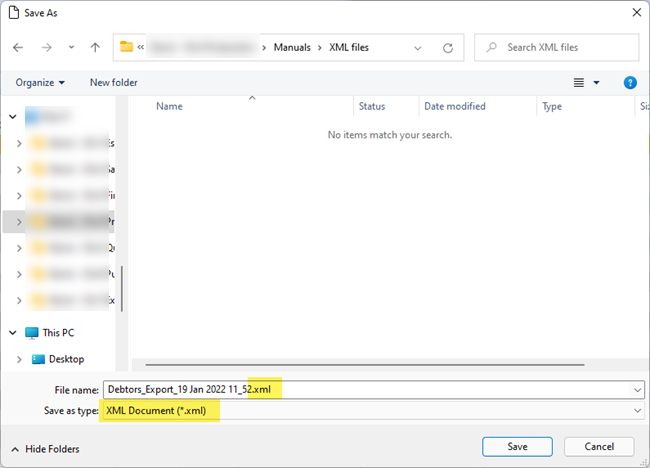This screenshot has height=468, width=650.
Task: Sort by the Date modified column
Action: [455, 106]
